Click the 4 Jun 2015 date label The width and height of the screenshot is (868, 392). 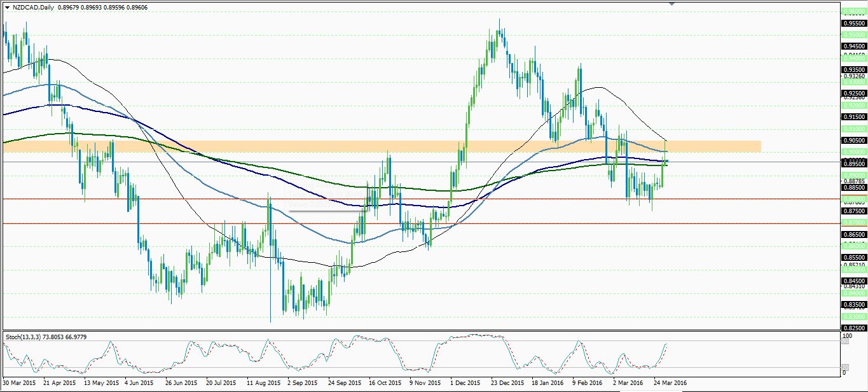[140, 384]
